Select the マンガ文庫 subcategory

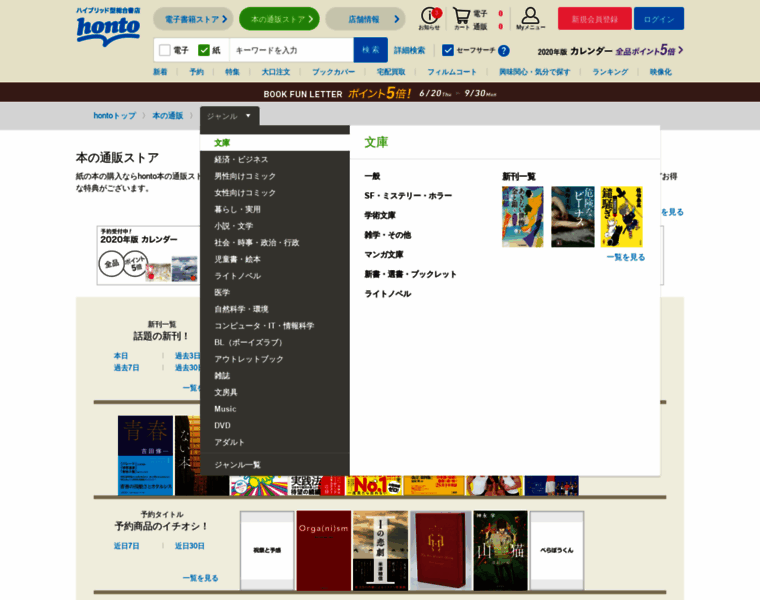384,254
